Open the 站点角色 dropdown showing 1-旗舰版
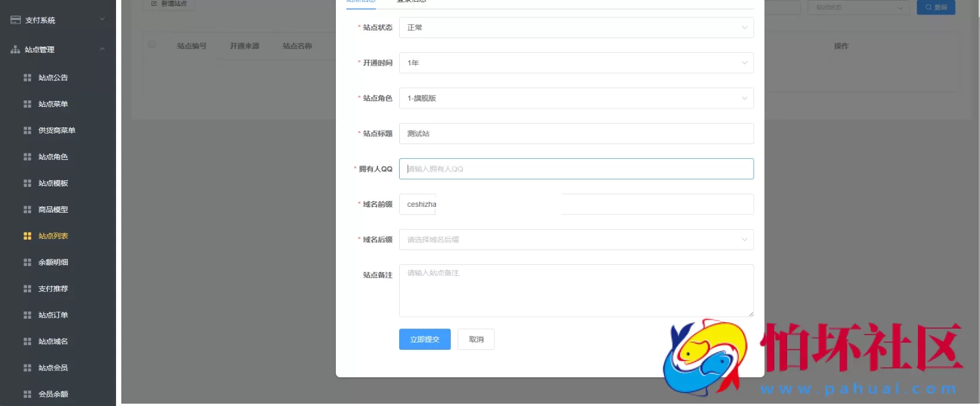Image resolution: width=980 pixels, height=406 pixels. 576,98
